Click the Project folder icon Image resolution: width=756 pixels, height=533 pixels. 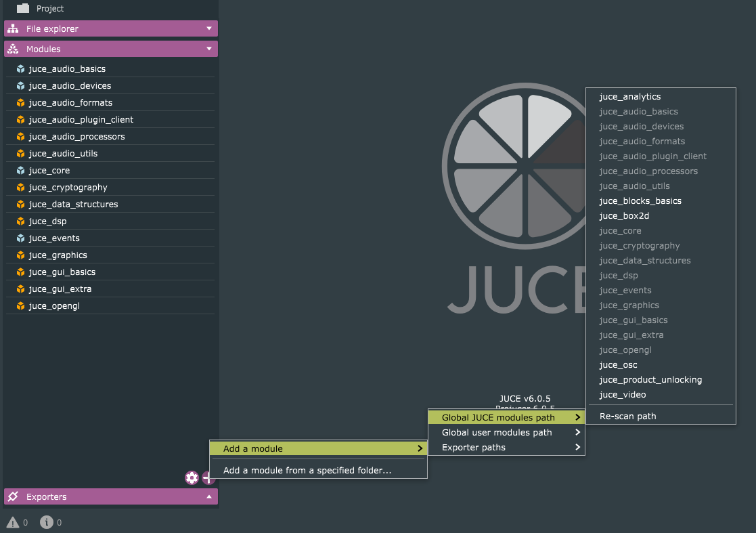click(x=22, y=8)
